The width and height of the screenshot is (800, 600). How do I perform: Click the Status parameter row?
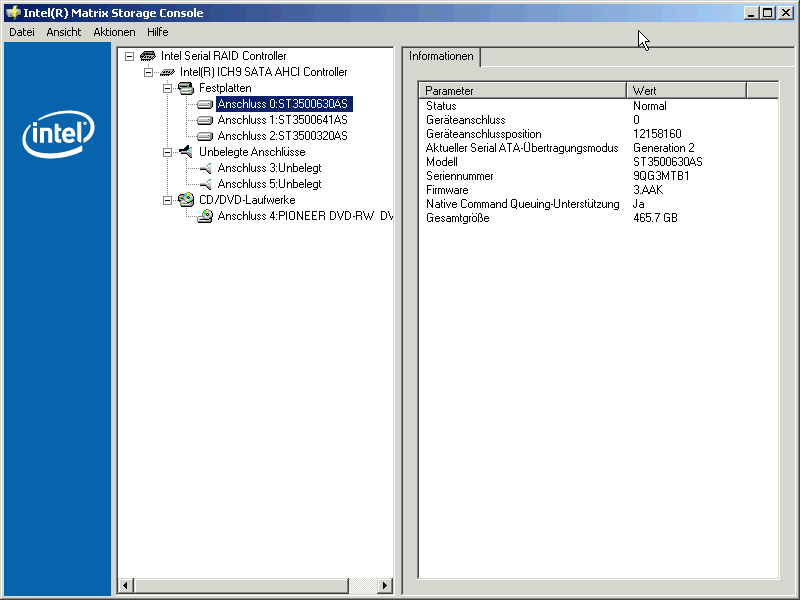(598, 106)
